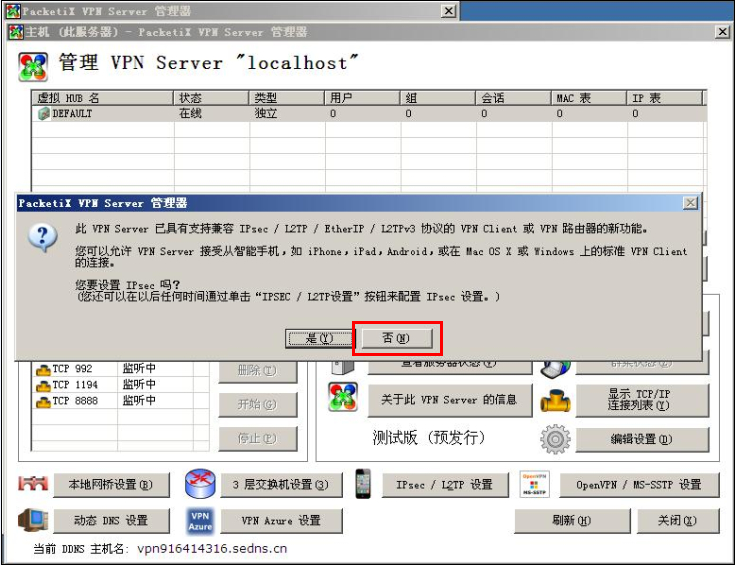This screenshot has width=735, height=565.
Task: Click the computer monitor dynamic DNS icon
Action: [x=33, y=520]
